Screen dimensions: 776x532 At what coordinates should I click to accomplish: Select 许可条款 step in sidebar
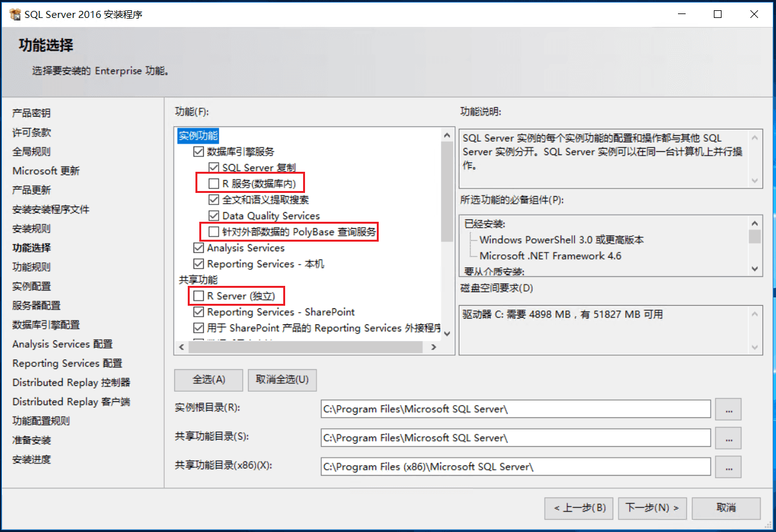(x=31, y=133)
